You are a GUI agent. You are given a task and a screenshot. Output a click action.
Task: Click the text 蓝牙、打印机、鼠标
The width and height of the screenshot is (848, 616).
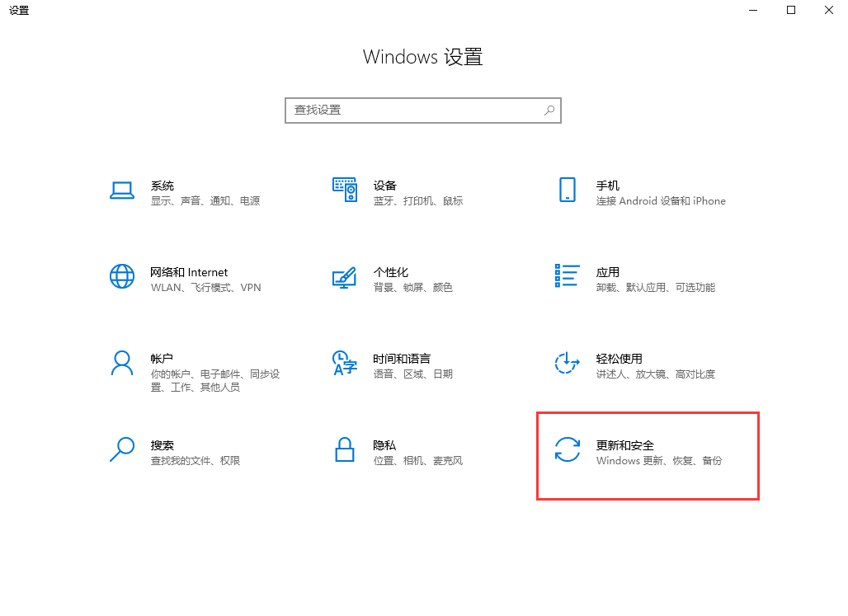[418, 201]
